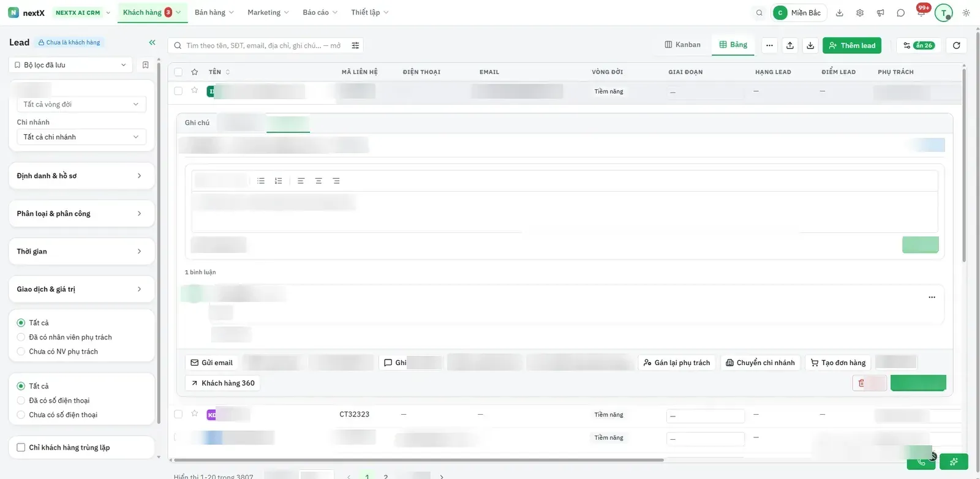Open the chat bubble icon
The height and width of the screenshot is (479, 980).
pos(900,13)
